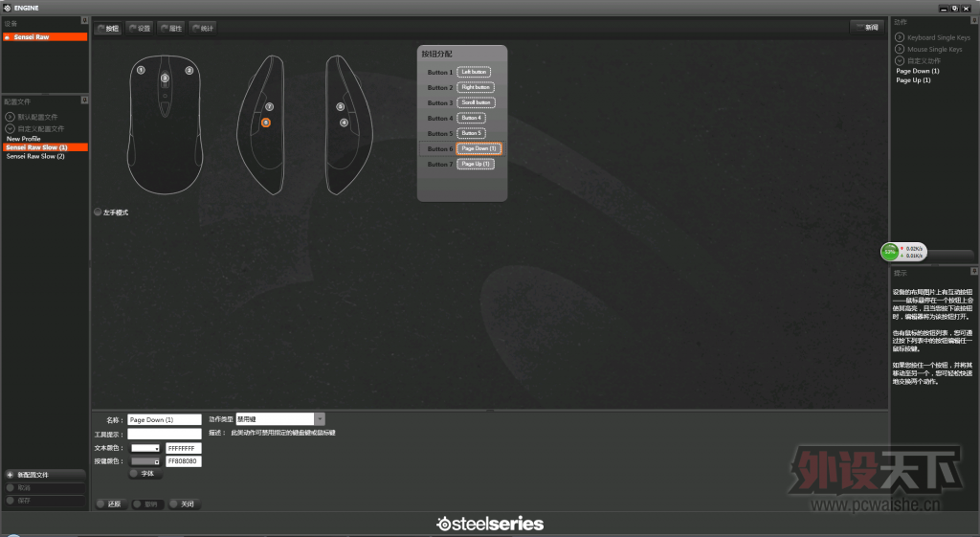Click the 还原 restore button
The width and height of the screenshot is (980, 537).
(x=110, y=503)
